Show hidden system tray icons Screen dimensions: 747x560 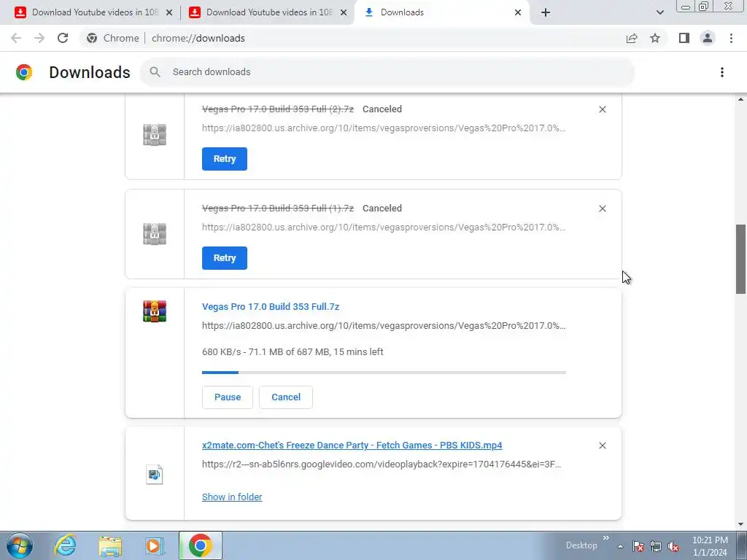620,546
